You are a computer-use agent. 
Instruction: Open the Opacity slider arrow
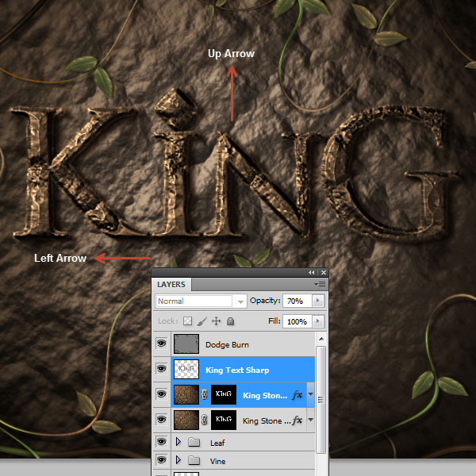pos(318,301)
